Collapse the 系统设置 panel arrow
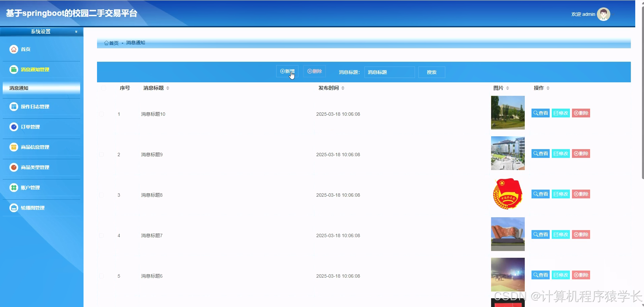644x307 pixels. [76, 32]
